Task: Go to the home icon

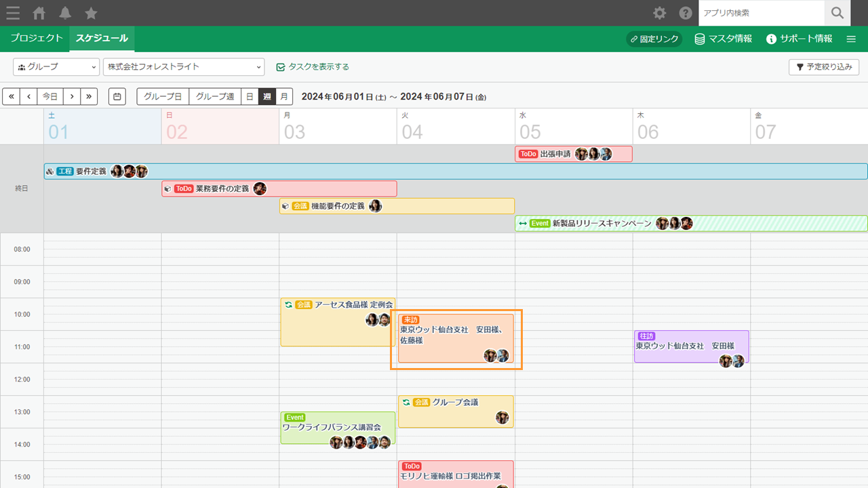Action: pos(40,13)
